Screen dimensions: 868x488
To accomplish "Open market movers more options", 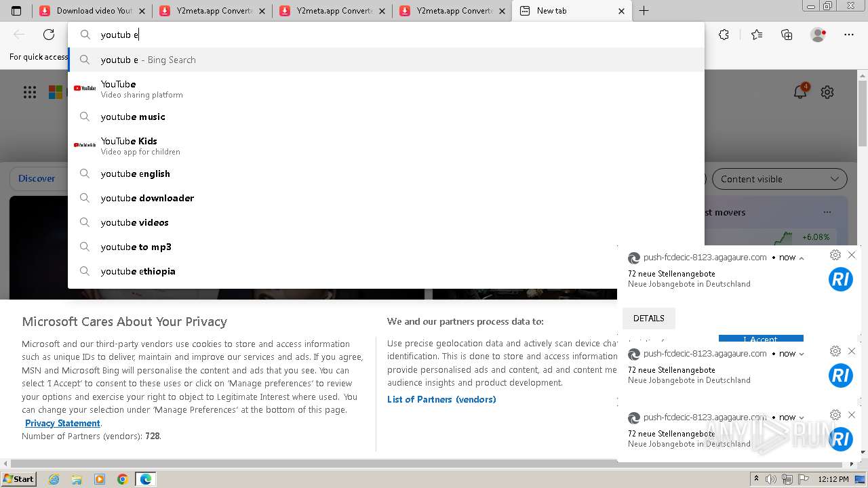I will coord(827,212).
